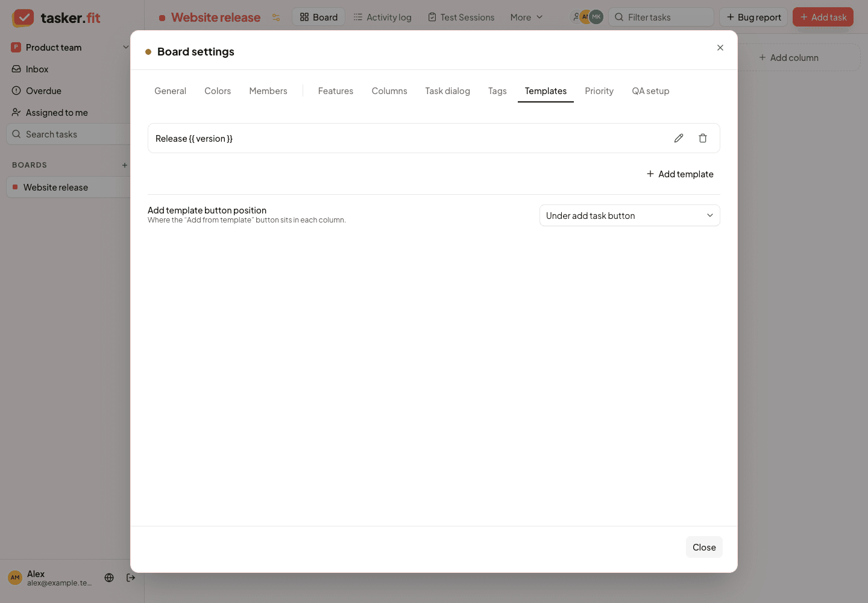The height and width of the screenshot is (603, 868).
Task: Click the Close button in dialog footer
Action: point(704,548)
